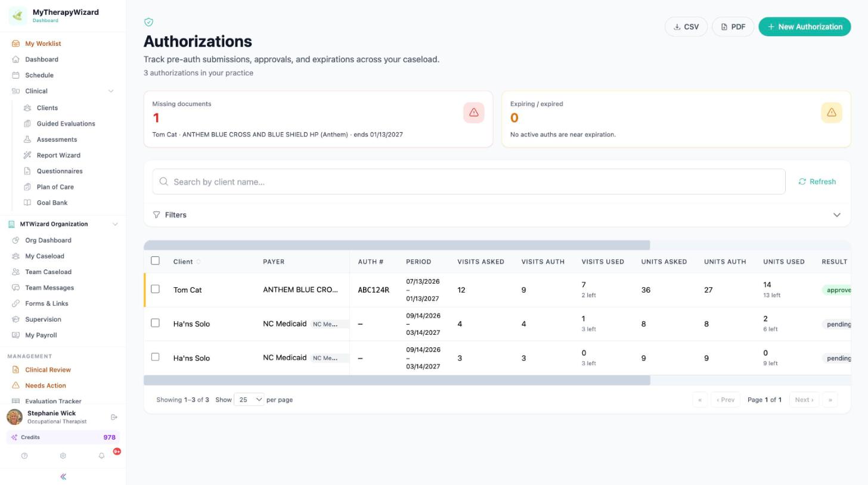Image resolution: width=868 pixels, height=485 pixels.
Task: Export authorizations as CSV
Action: click(686, 27)
